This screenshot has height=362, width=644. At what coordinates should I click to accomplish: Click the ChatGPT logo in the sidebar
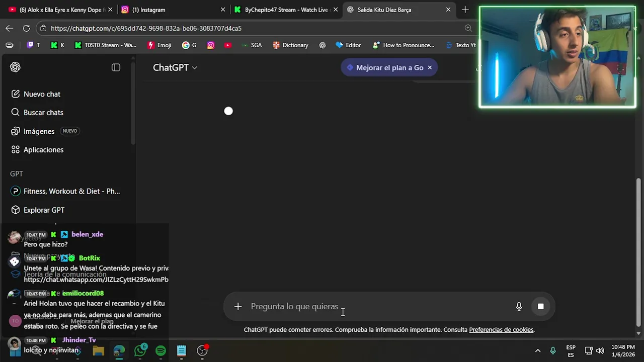point(15,67)
